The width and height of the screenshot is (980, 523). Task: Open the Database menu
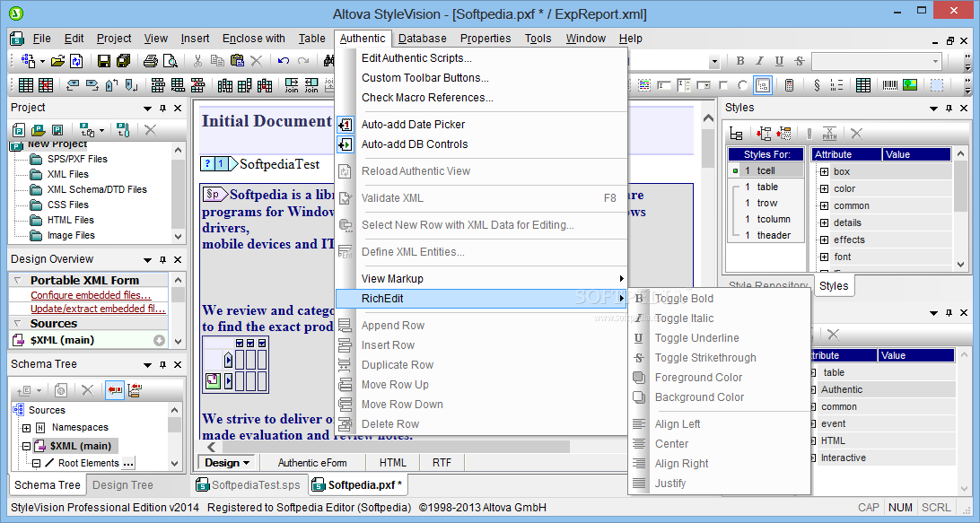pos(423,39)
